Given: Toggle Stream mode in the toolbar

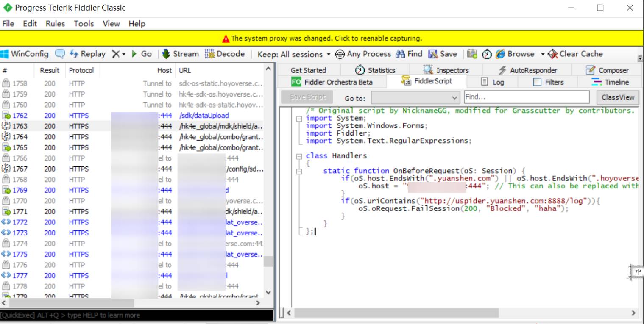Looking at the screenshot, I should click(180, 54).
